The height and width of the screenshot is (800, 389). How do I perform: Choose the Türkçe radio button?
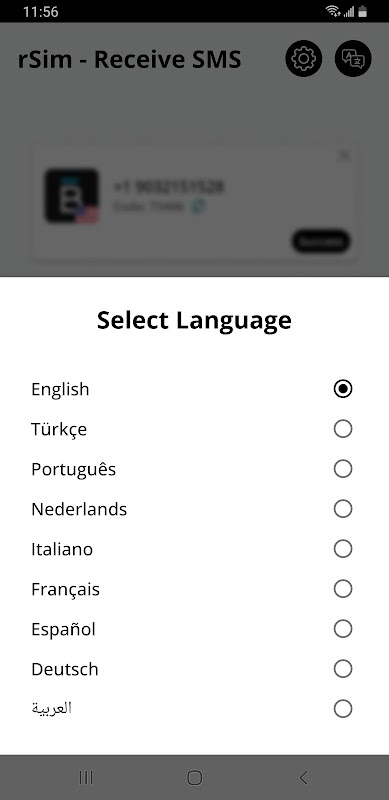[x=343, y=429]
